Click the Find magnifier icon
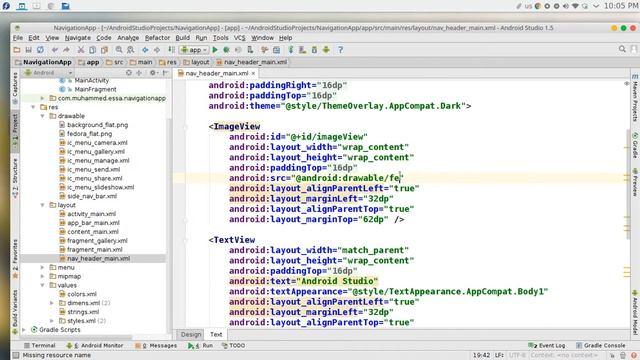 119,50
